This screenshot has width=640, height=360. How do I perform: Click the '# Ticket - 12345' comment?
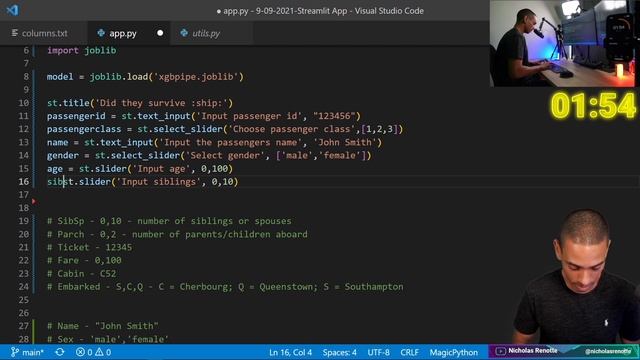pyautogui.click(x=89, y=247)
